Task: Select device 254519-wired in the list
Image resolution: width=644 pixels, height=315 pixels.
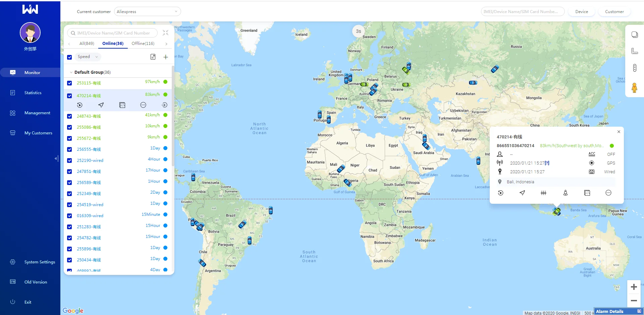Action: (x=90, y=205)
